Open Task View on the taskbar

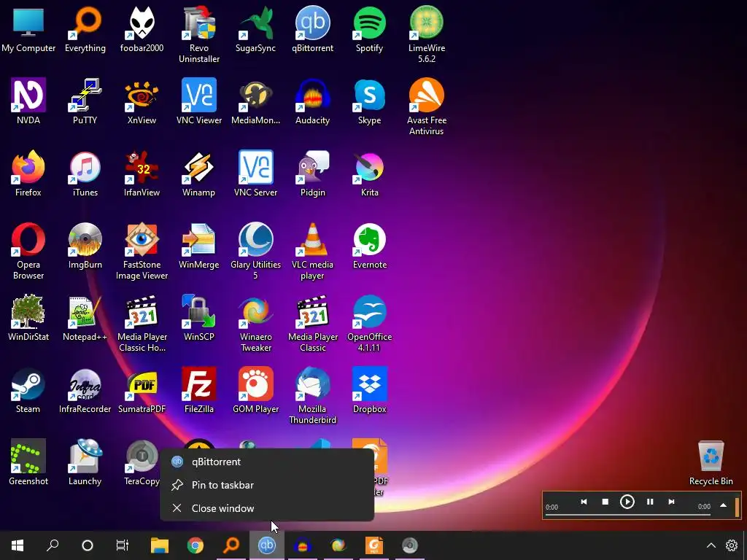(x=123, y=545)
